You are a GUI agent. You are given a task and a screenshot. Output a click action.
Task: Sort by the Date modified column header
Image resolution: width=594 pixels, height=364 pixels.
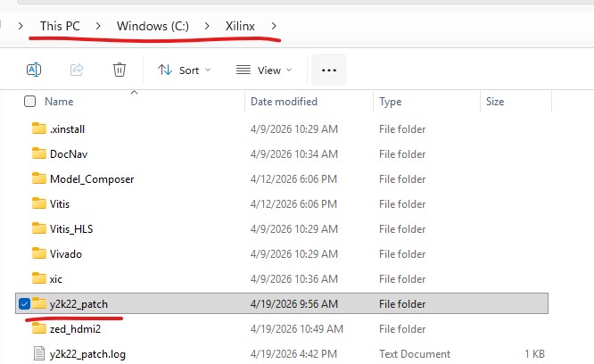pyautogui.click(x=284, y=102)
